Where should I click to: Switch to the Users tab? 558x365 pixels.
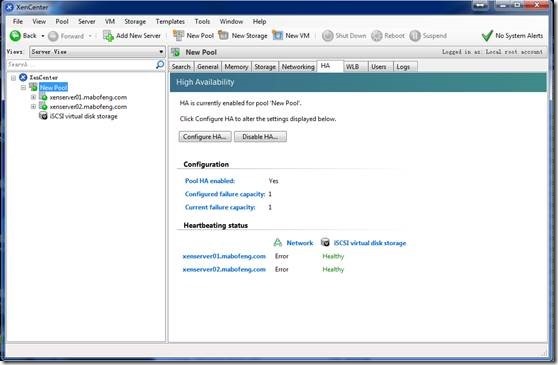[381, 67]
